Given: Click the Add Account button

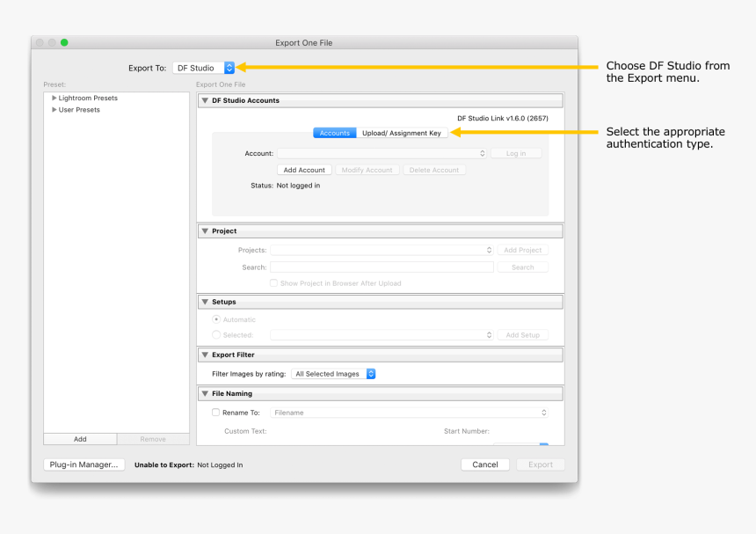Looking at the screenshot, I should pos(304,170).
